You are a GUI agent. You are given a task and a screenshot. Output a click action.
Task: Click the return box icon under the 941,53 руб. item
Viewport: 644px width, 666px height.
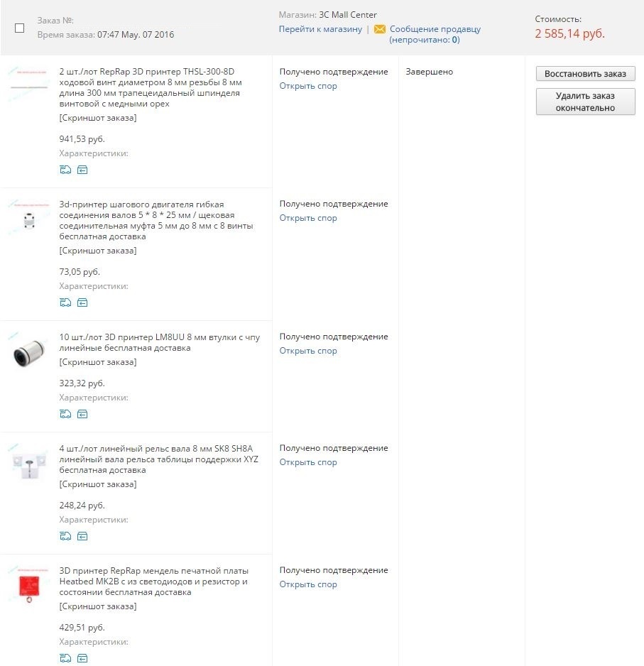82,170
